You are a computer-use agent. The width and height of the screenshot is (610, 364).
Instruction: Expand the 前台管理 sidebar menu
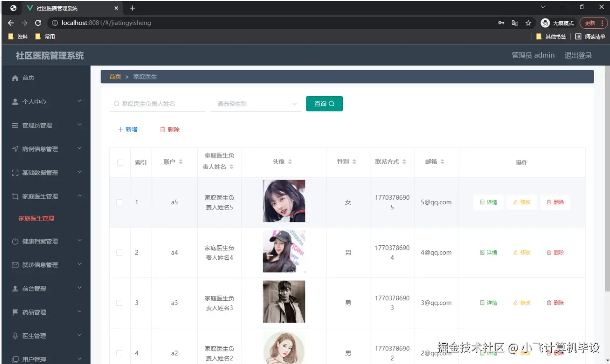[79, 288]
